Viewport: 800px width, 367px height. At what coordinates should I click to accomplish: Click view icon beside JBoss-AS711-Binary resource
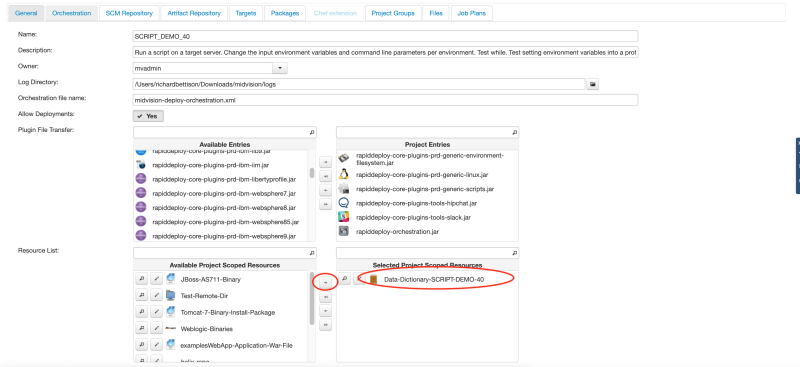pos(141,279)
